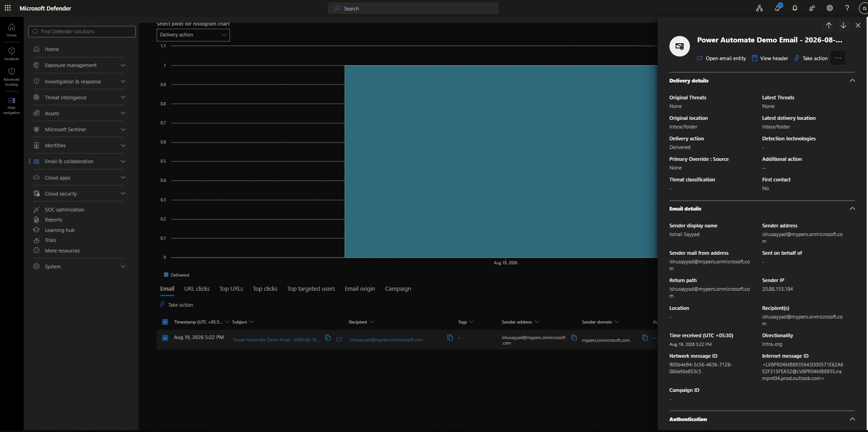
Task: Open the feedback community icon
Action: pos(812,8)
